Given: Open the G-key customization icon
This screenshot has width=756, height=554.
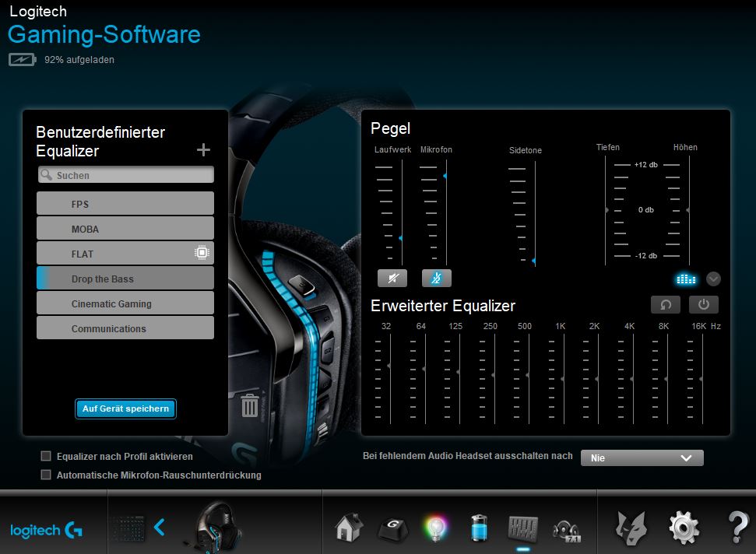Looking at the screenshot, I should click(393, 528).
